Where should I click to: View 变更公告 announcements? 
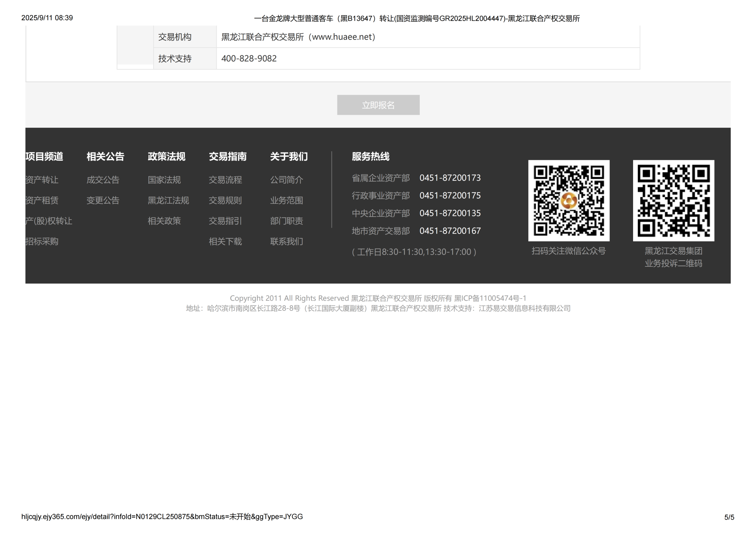(103, 200)
